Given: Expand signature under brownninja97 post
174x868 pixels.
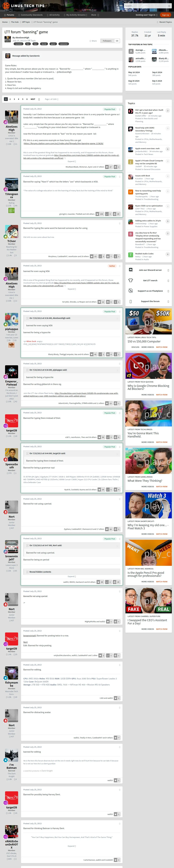Looking at the screenshot, I should 72,576.
